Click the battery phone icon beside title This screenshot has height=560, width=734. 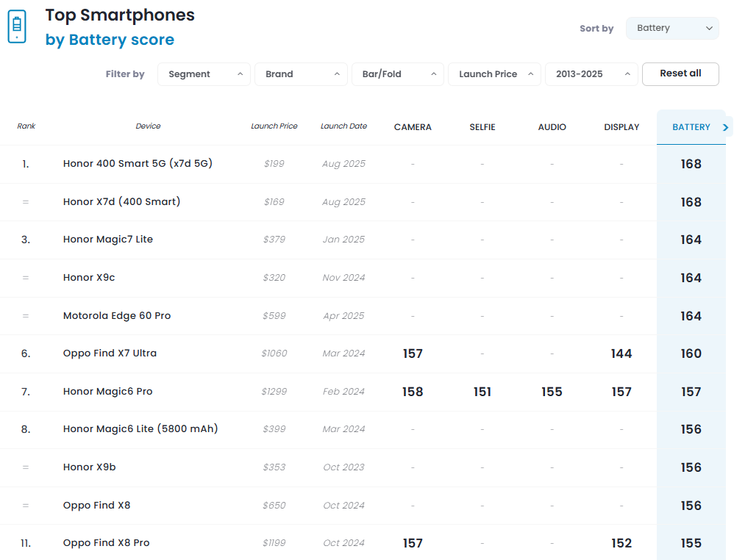[16, 26]
